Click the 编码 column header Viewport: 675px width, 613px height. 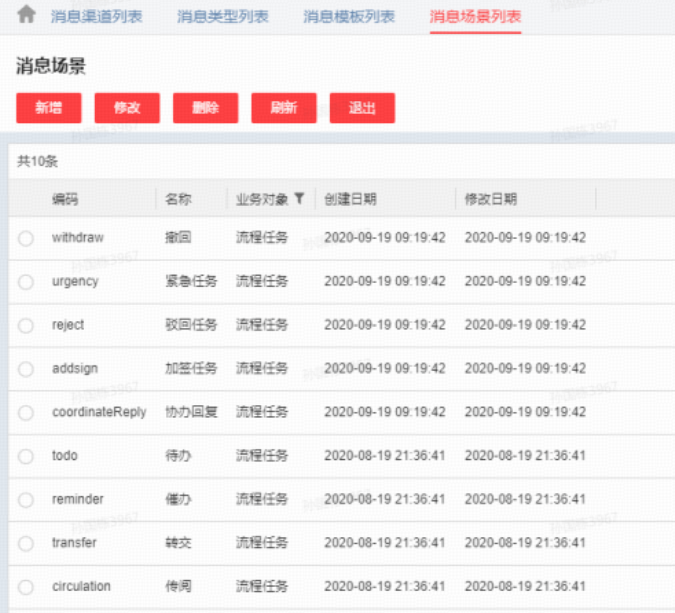click(65, 199)
